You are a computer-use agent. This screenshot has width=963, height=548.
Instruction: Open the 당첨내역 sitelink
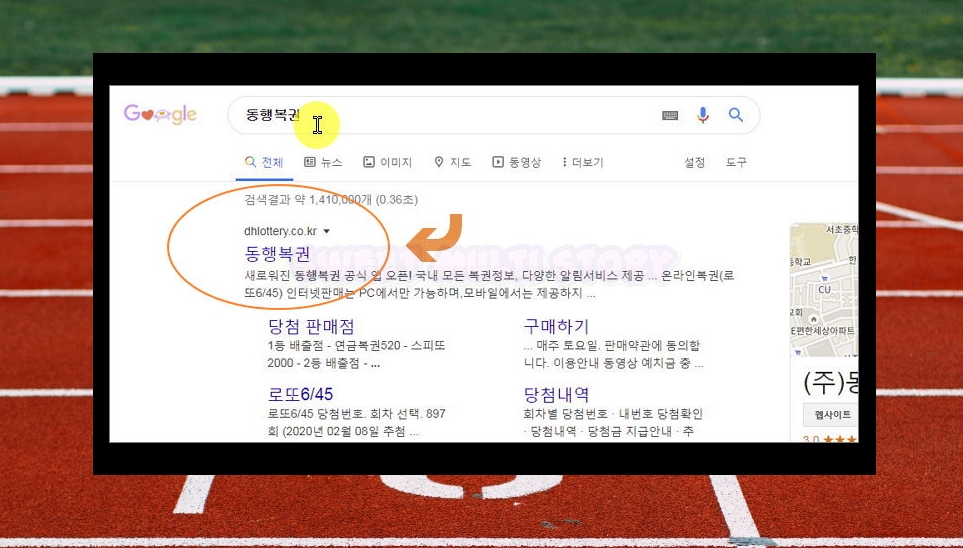coord(556,394)
